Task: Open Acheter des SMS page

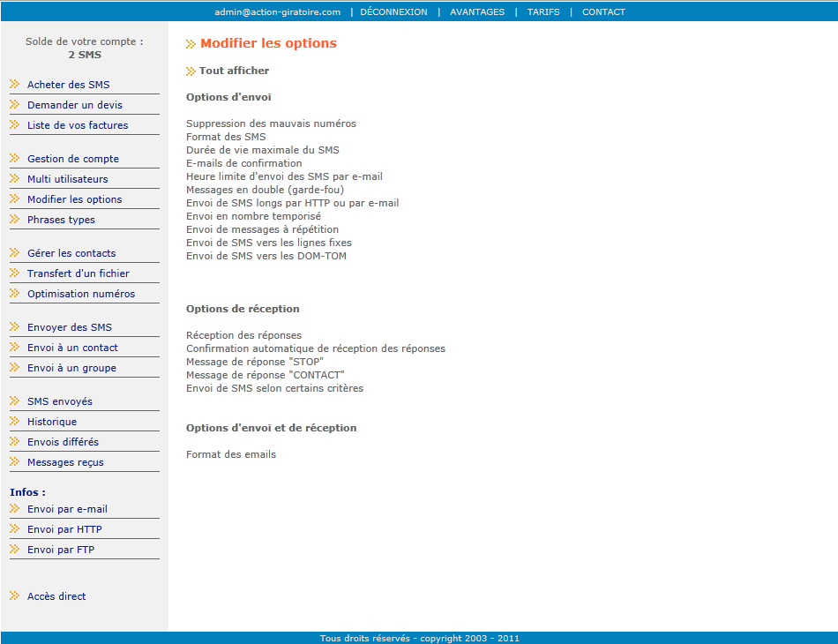Action: click(x=69, y=85)
